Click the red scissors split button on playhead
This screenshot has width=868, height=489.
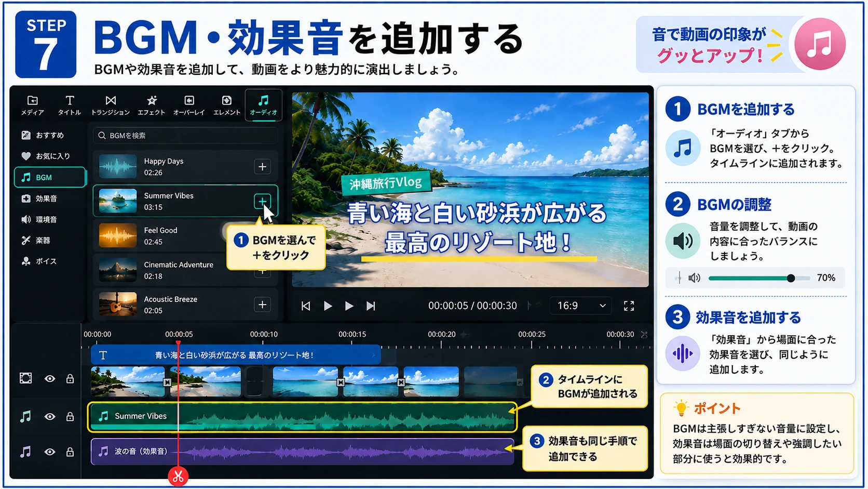pos(178,476)
